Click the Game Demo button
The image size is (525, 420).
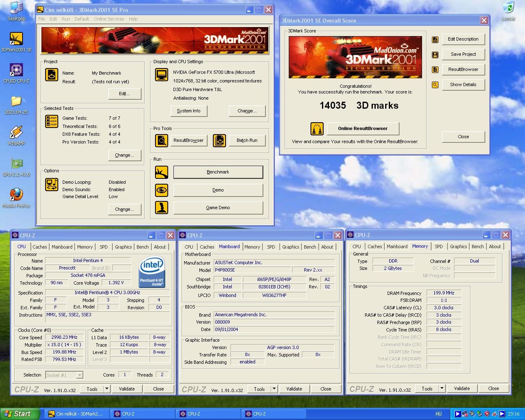[x=218, y=208]
